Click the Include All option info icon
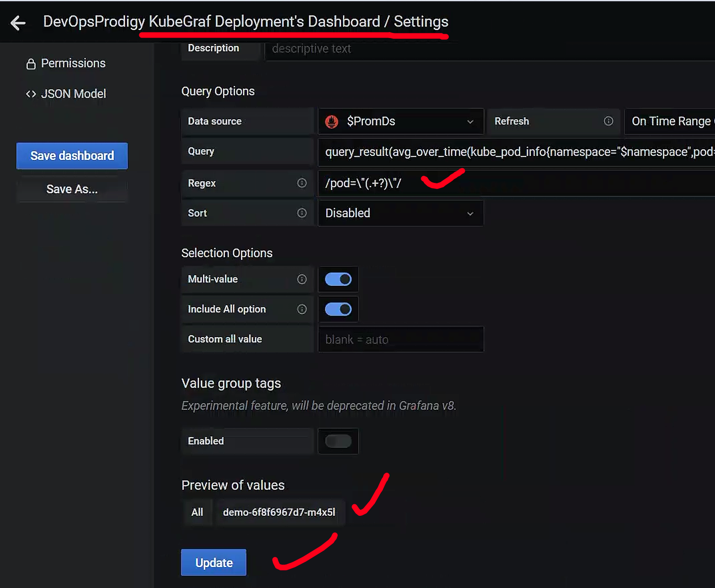This screenshot has width=715, height=588. (x=302, y=309)
